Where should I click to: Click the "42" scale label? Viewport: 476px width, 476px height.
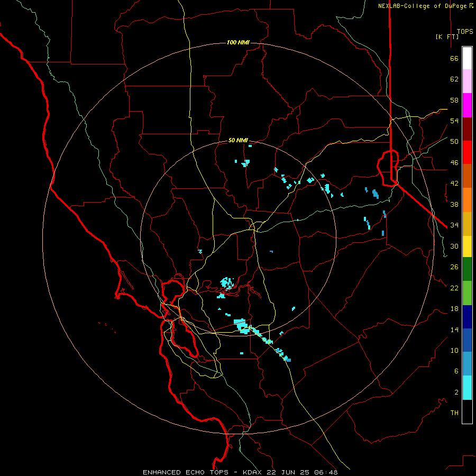[454, 184]
